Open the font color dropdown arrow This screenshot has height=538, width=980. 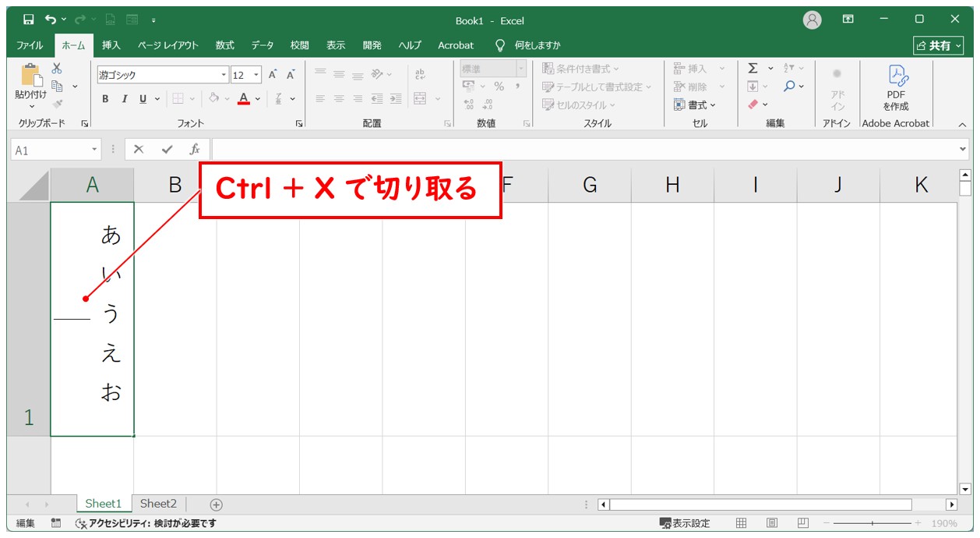259,99
